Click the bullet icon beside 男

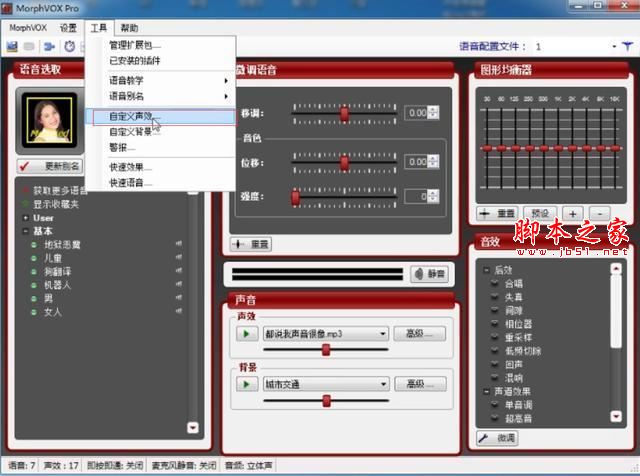(x=34, y=299)
